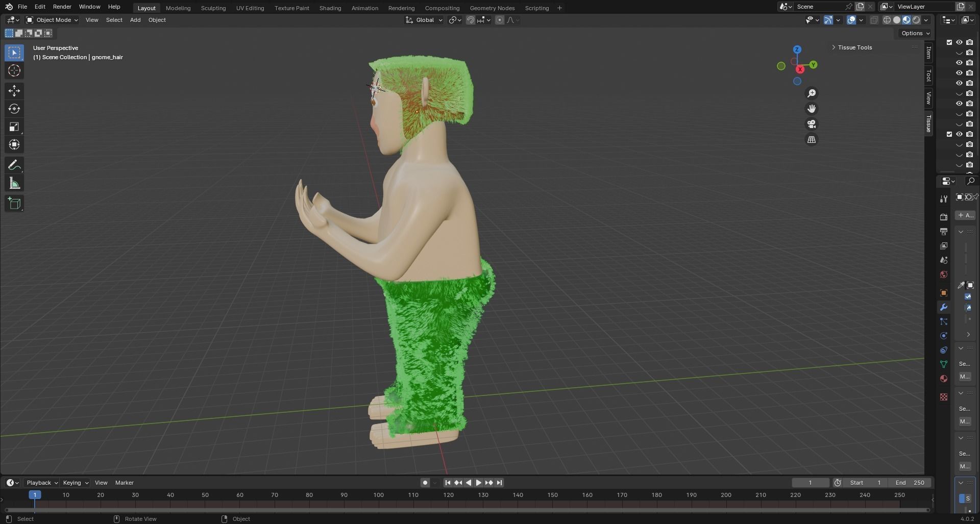980x524 pixels.
Task: Switch to the Shading workspace tab
Action: tap(330, 8)
